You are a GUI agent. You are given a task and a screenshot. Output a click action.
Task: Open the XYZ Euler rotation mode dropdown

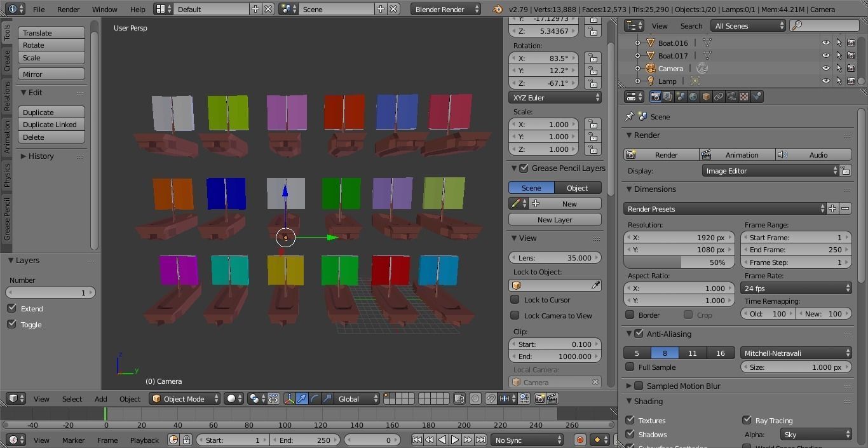pyautogui.click(x=555, y=98)
